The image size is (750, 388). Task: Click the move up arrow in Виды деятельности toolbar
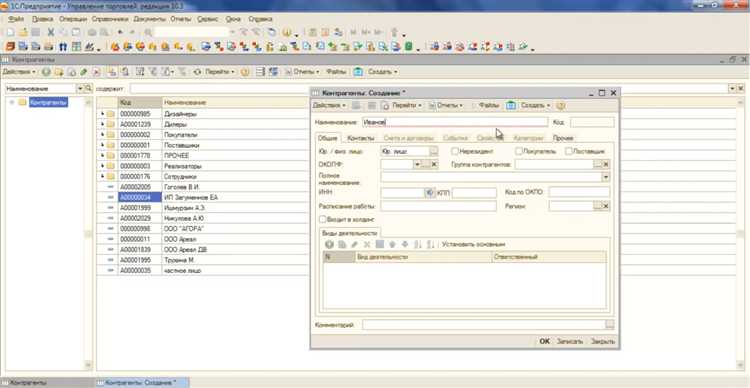click(392, 244)
